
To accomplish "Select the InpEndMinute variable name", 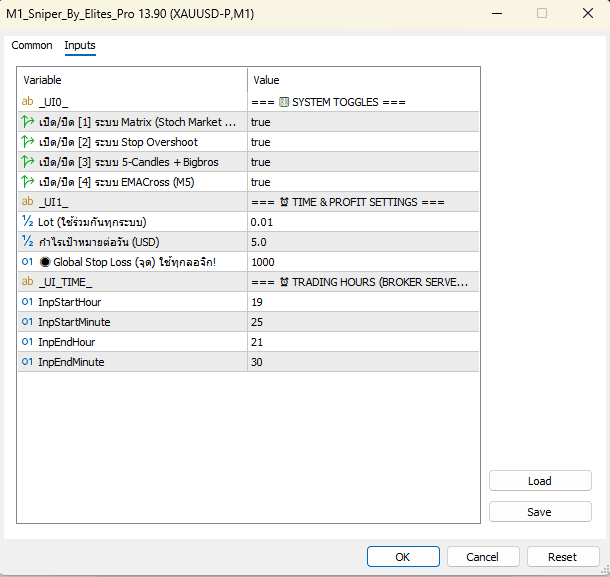I will click(x=71, y=362).
